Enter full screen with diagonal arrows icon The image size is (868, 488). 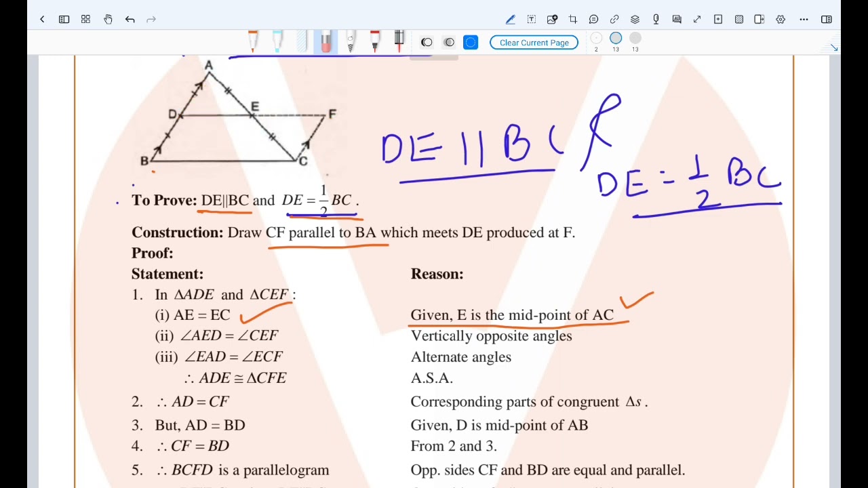[x=697, y=20]
